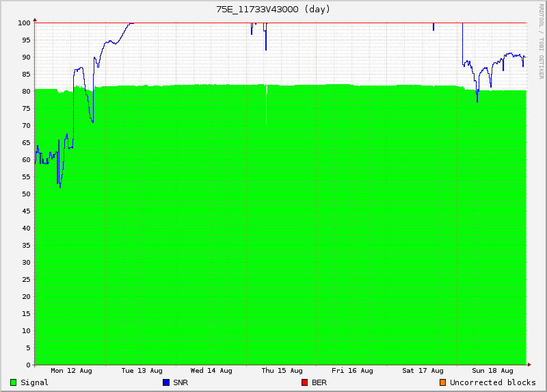This screenshot has height=392, width=547.
Task: Click the red BER legend swatch
Action: pos(304,382)
